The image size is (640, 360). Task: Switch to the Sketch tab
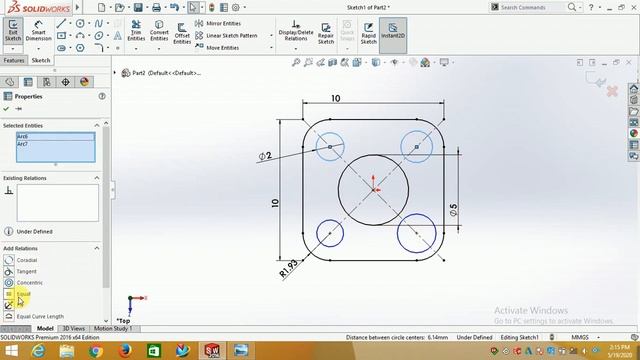pyautogui.click(x=41, y=60)
